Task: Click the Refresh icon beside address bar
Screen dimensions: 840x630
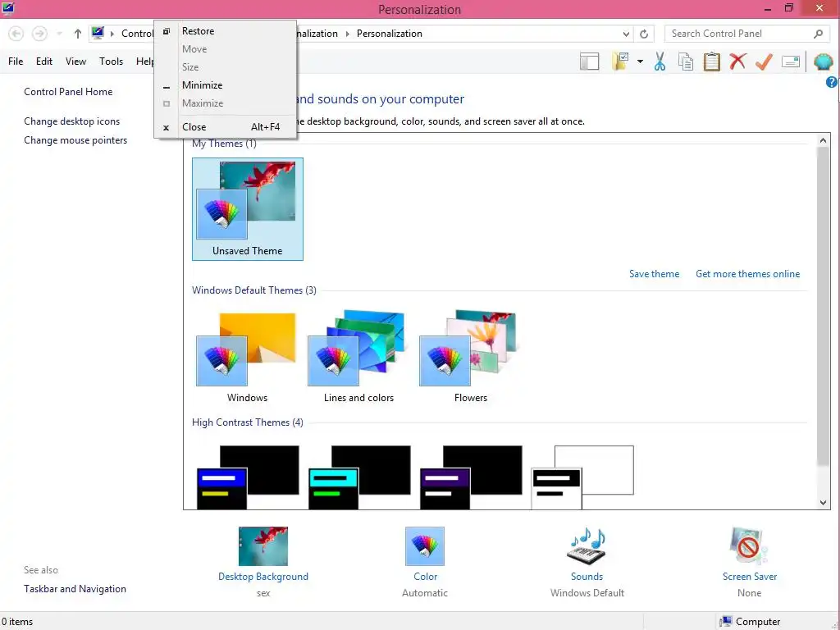Action: point(644,34)
